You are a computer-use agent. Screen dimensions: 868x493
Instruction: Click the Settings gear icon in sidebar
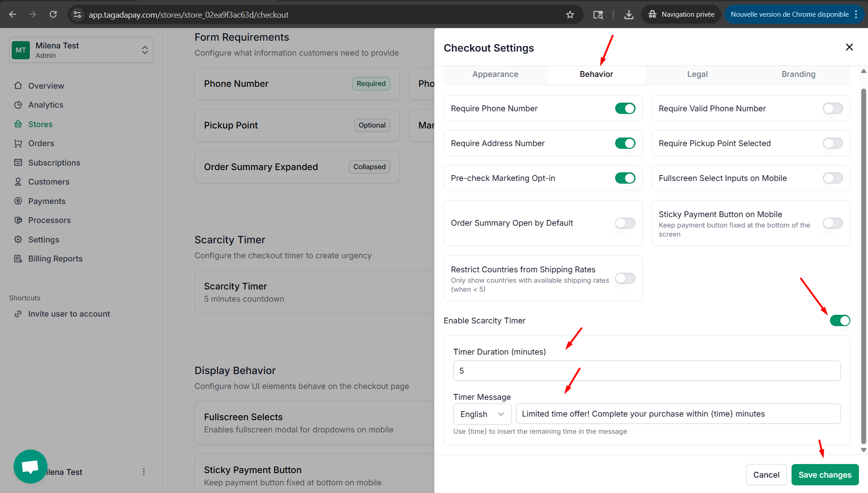click(x=18, y=239)
